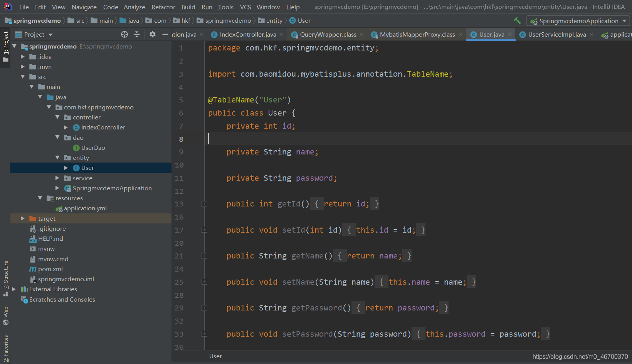Expand the .mvn folder
Image resolution: width=632 pixels, height=364 pixels.
point(23,67)
